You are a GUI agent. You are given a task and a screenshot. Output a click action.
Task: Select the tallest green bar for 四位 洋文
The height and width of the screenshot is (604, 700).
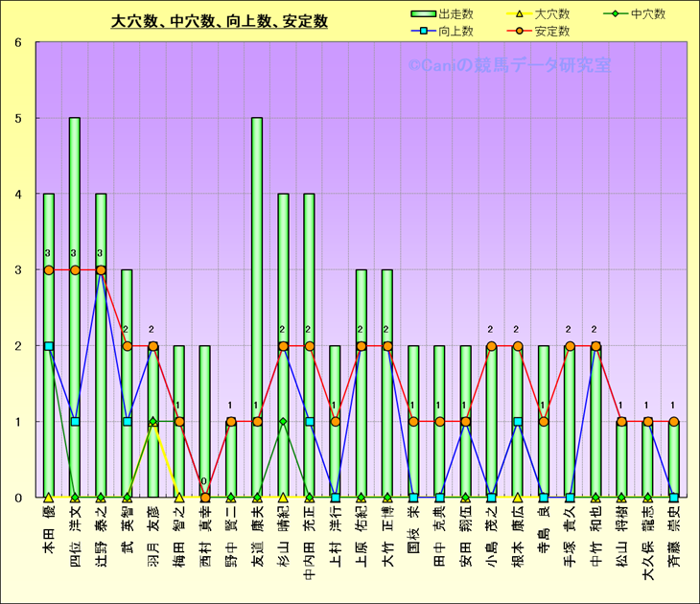tap(75, 307)
